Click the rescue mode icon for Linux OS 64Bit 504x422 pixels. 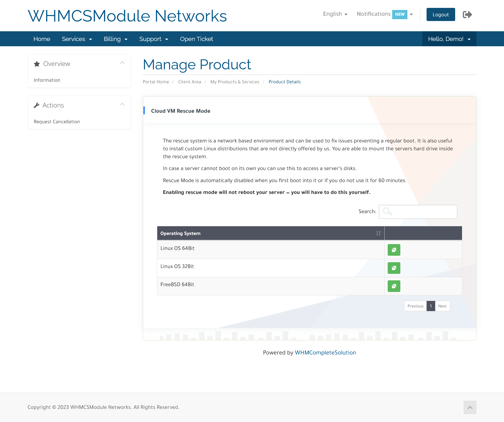point(393,249)
